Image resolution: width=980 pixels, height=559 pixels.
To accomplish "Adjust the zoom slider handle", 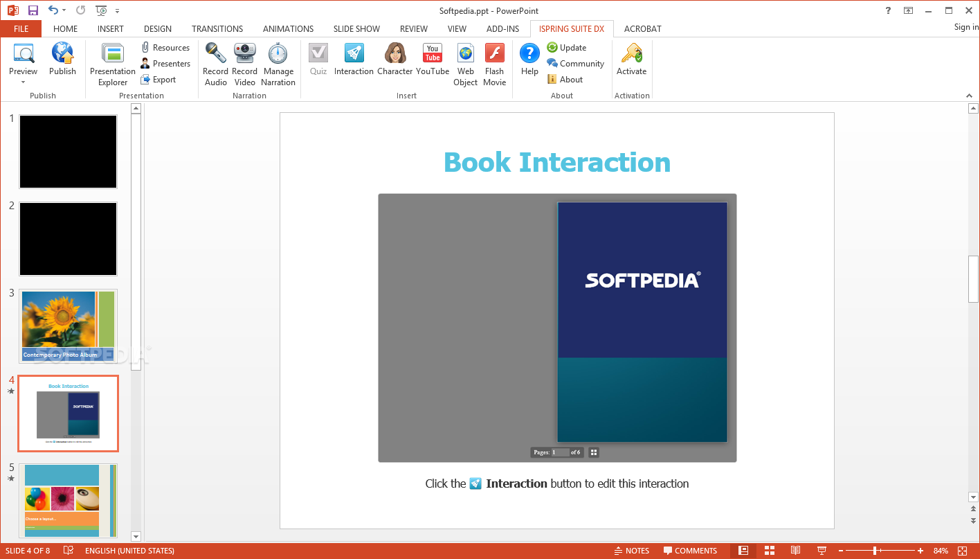I will click(x=875, y=551).
